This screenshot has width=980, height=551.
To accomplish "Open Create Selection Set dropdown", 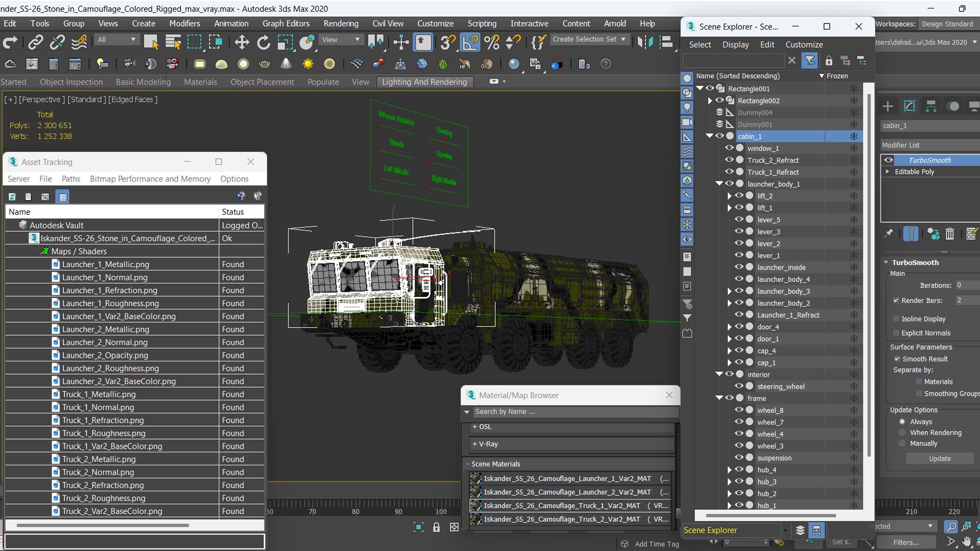I will coord(590,39).
